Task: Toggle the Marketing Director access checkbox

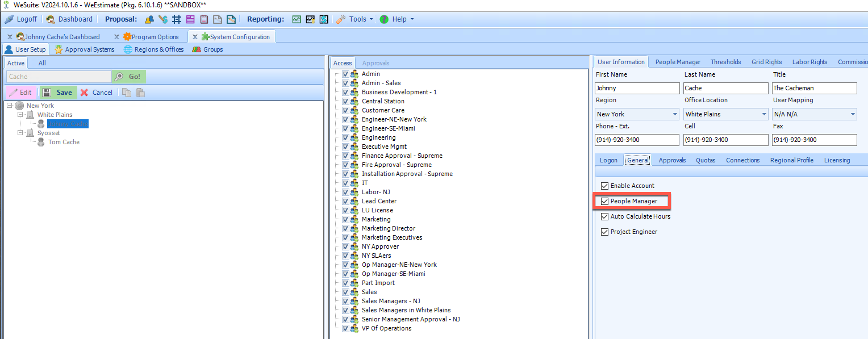Action: [x=345, y=228]
